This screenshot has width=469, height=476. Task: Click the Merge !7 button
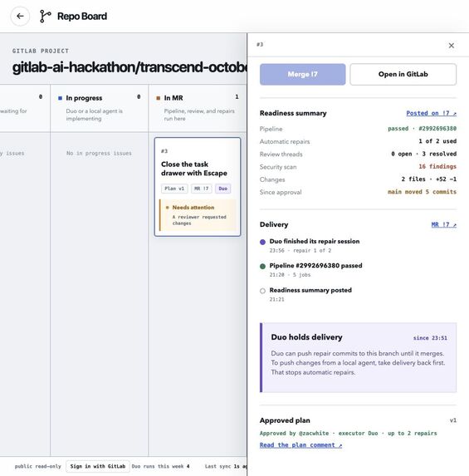coord(302,74)
